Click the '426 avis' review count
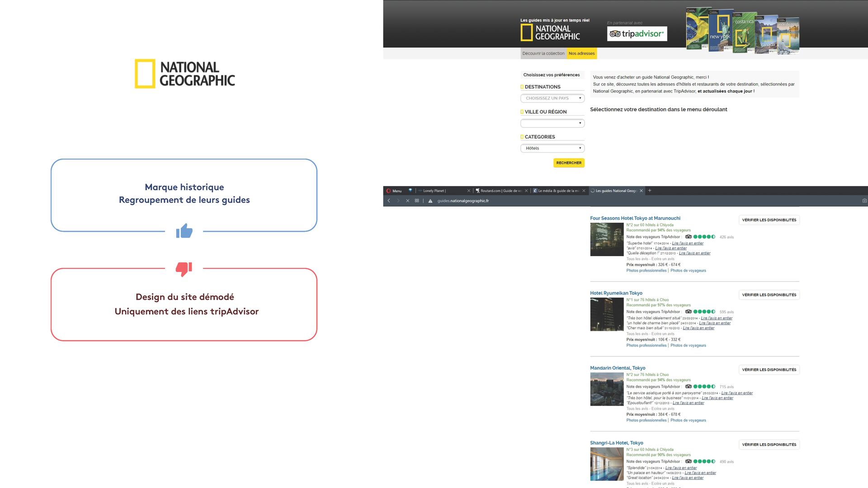The width and height of the screenshot is (868, 488). click(x=726, y=237)
